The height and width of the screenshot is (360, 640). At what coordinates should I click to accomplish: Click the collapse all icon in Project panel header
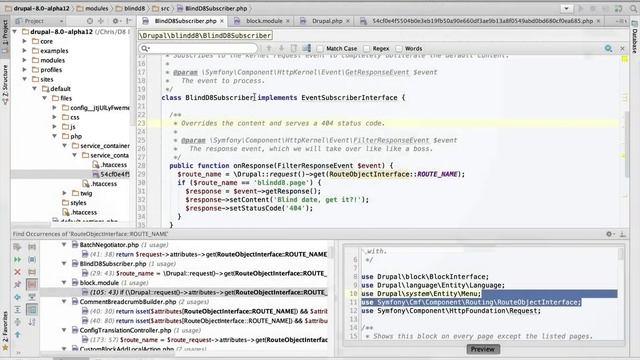(x=101, y=21)
